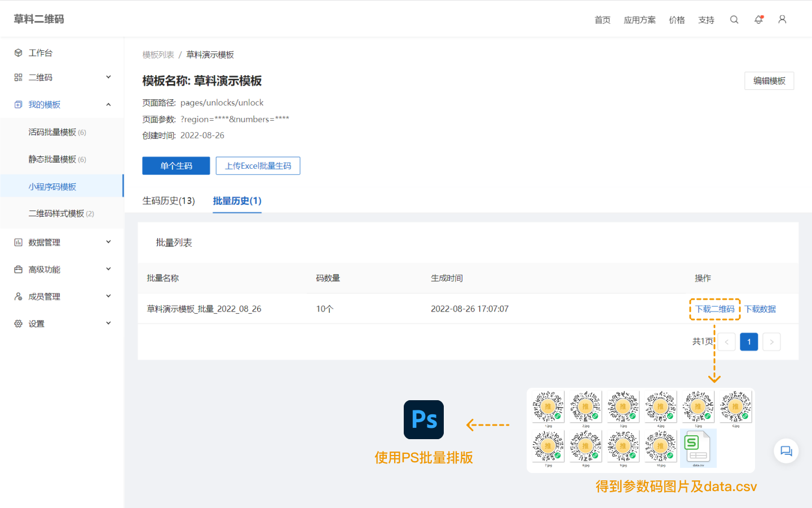
Task: Open the floating chat support icon
Action: (x=786, y=451)
